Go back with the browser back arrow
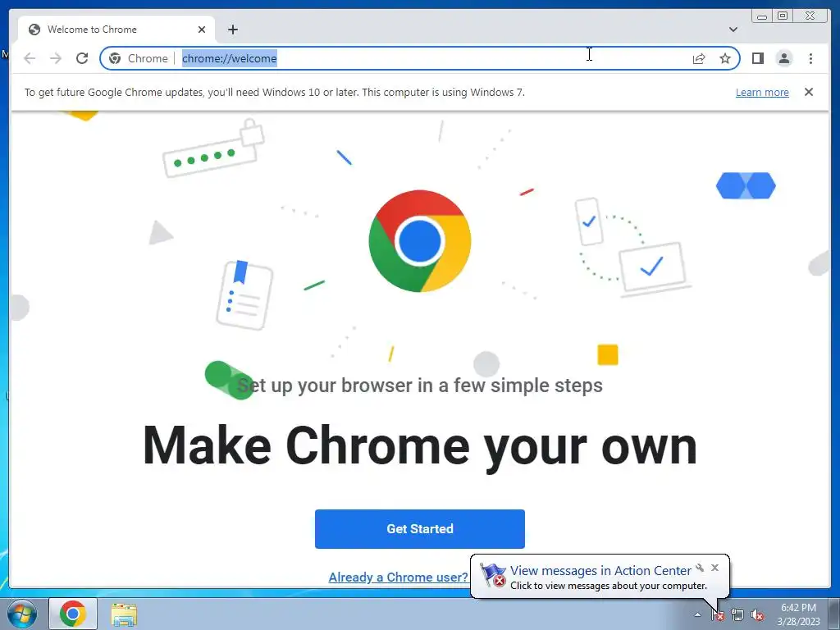Image resolution: width=840 pixels, height=630 pixels. (30, 58)
